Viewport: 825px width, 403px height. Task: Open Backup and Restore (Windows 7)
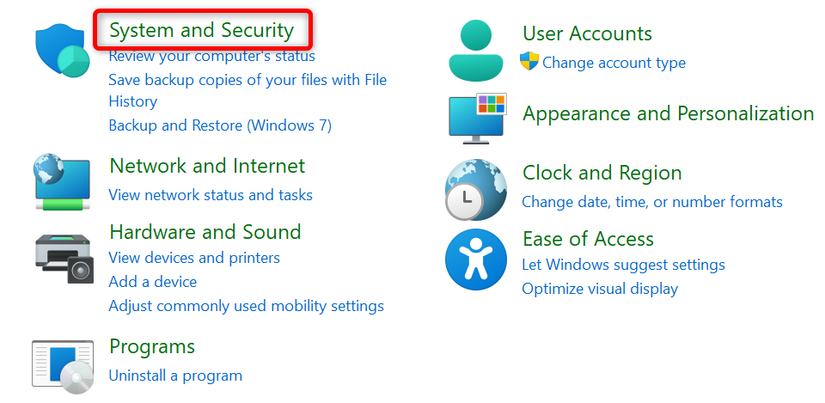219,126
